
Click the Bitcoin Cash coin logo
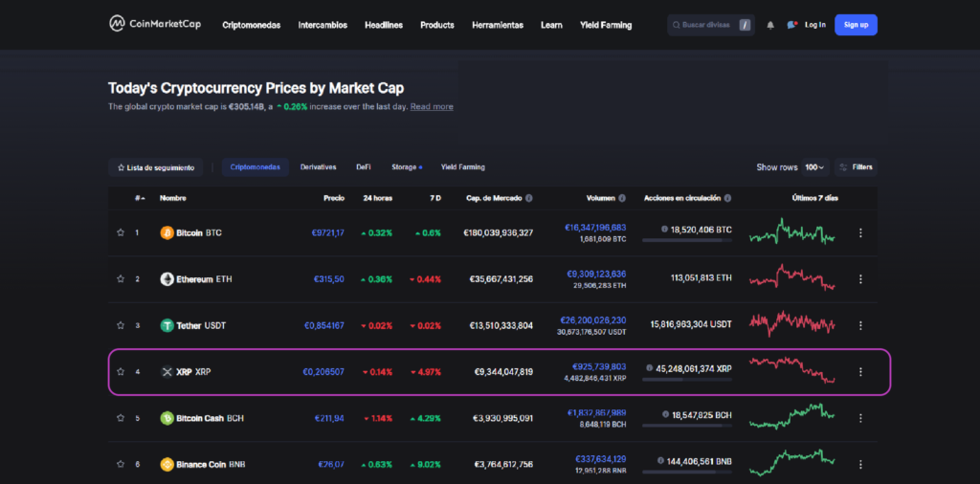167,418
